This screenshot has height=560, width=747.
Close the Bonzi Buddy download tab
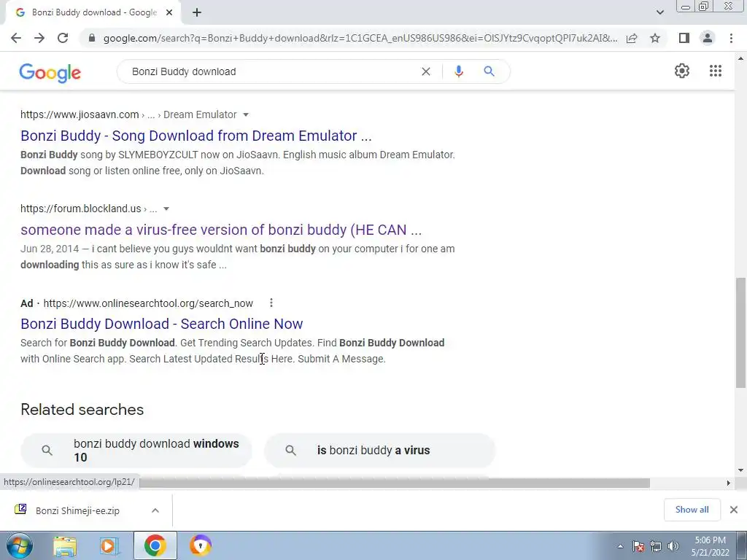[169, 13]
